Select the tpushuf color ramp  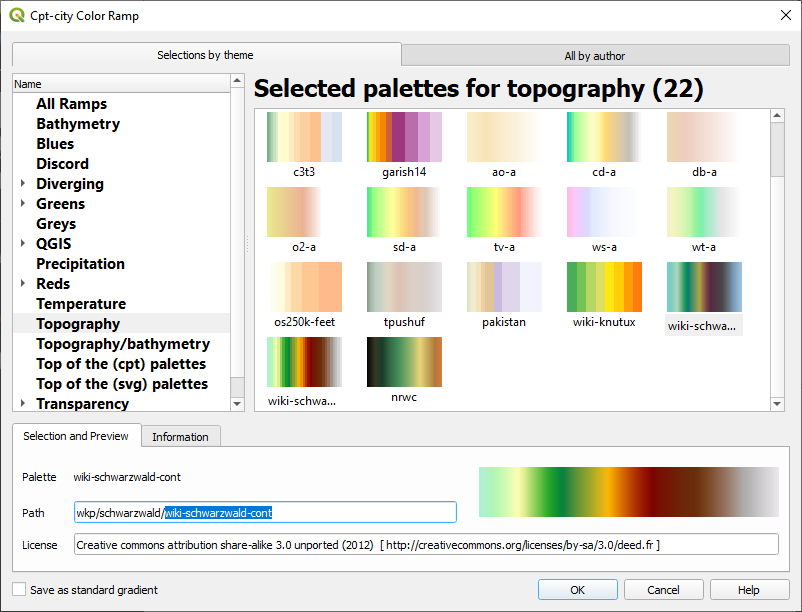[x=404, y=287]
